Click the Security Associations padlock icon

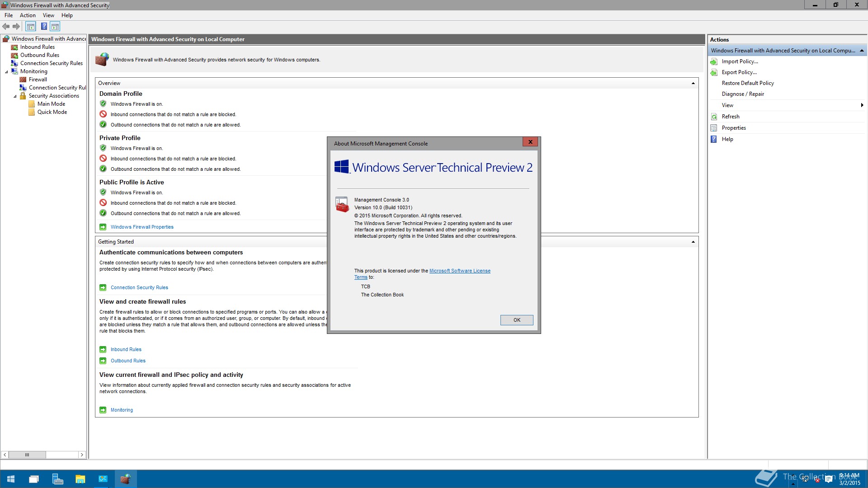[x=23, y=96]
